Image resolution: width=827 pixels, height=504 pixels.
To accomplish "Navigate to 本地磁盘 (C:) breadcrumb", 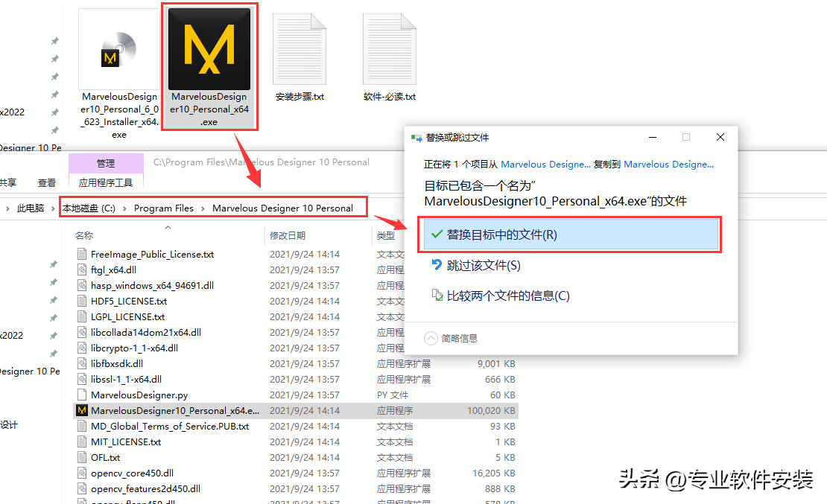I will click(89, 208).
